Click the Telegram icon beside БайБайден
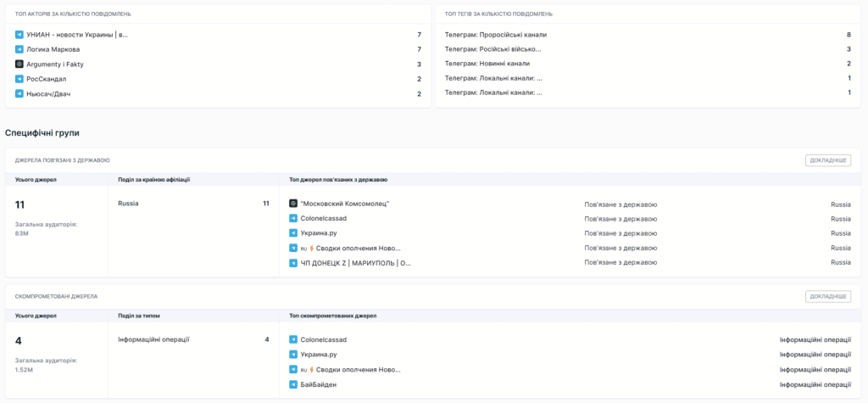Viewport: 868px width, 403px height. pyautogui.click(x=293, y=384)
